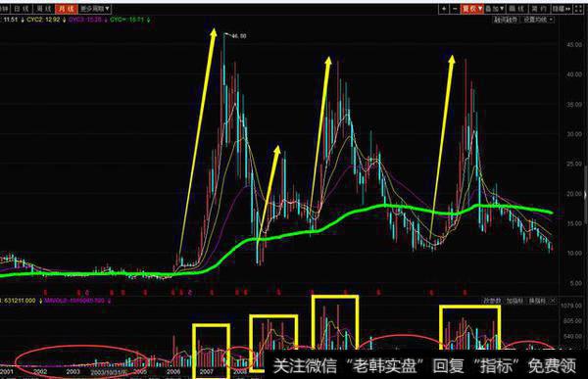The image size is (588, 379).
Task: Open the red 复权 adjustment dropdown
Action: click(x=472, y=8)
